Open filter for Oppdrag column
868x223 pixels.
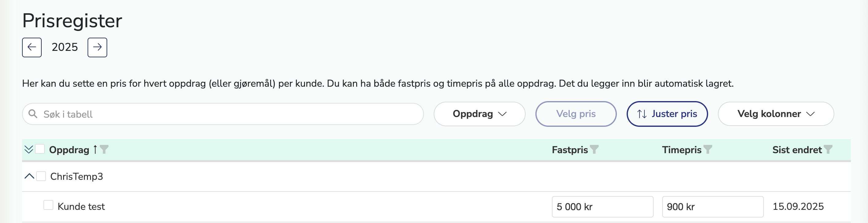coord(104,149)
